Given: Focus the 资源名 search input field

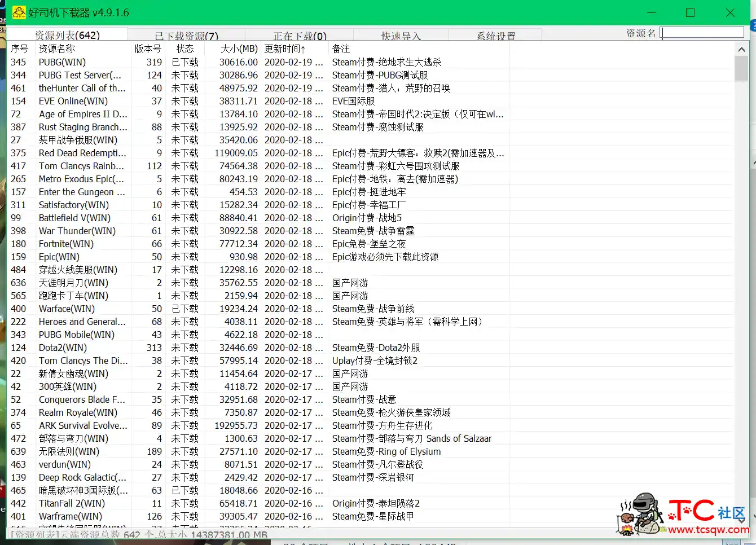Looking at the screenshot, I should (702, 33).
